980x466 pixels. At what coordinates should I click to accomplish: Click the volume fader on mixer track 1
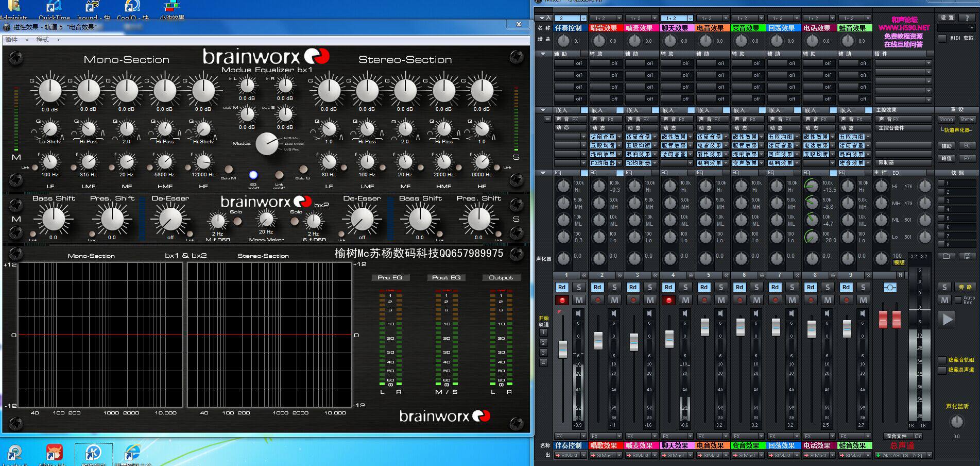pyautogui.click(x=563, y=349)
